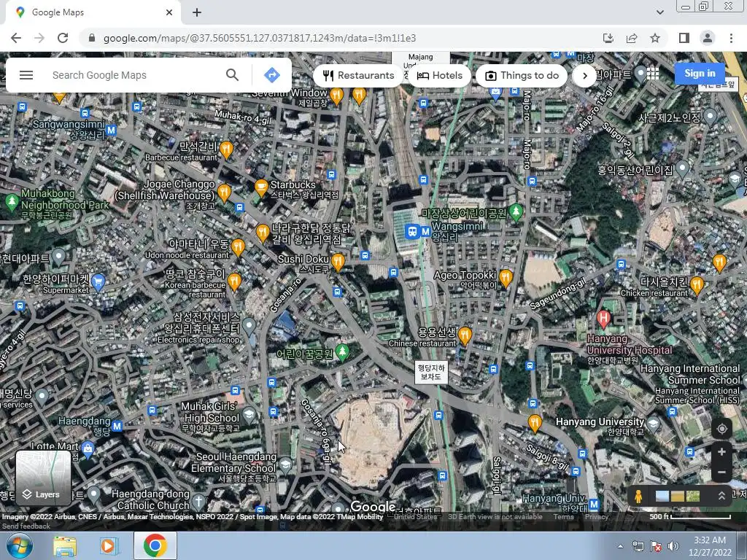Viewport: 747px width, 560px height.
Task: Open imagery thumbnails next to pegman
Action: [678, 496]
